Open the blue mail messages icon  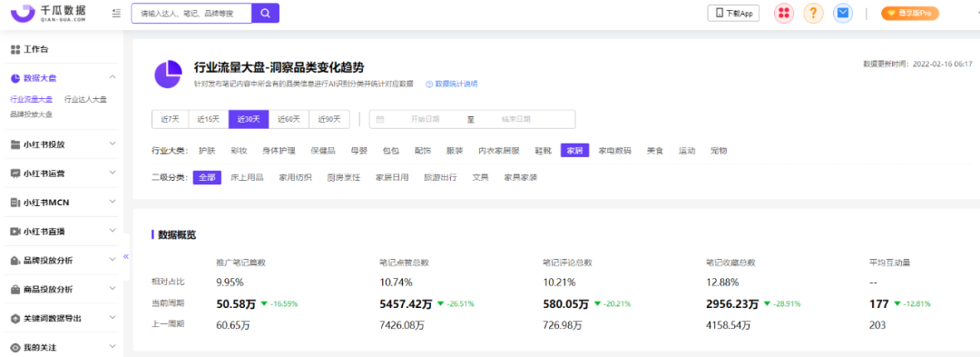click(843, 13)
